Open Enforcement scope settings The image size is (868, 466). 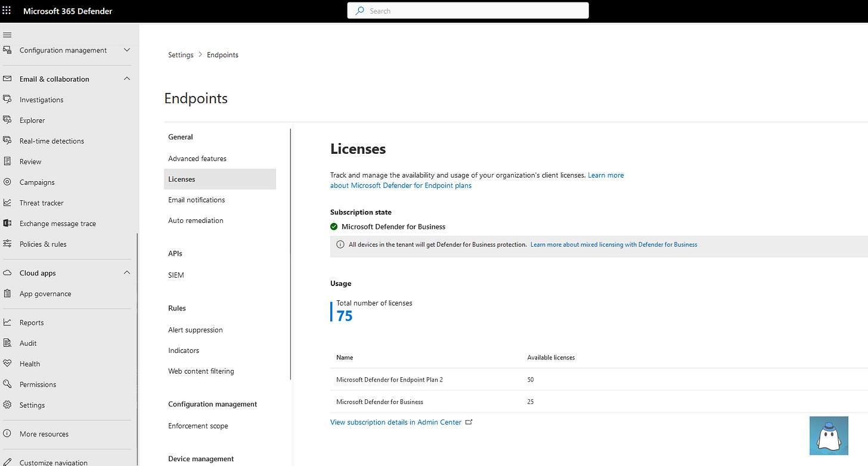pos(198,426)
